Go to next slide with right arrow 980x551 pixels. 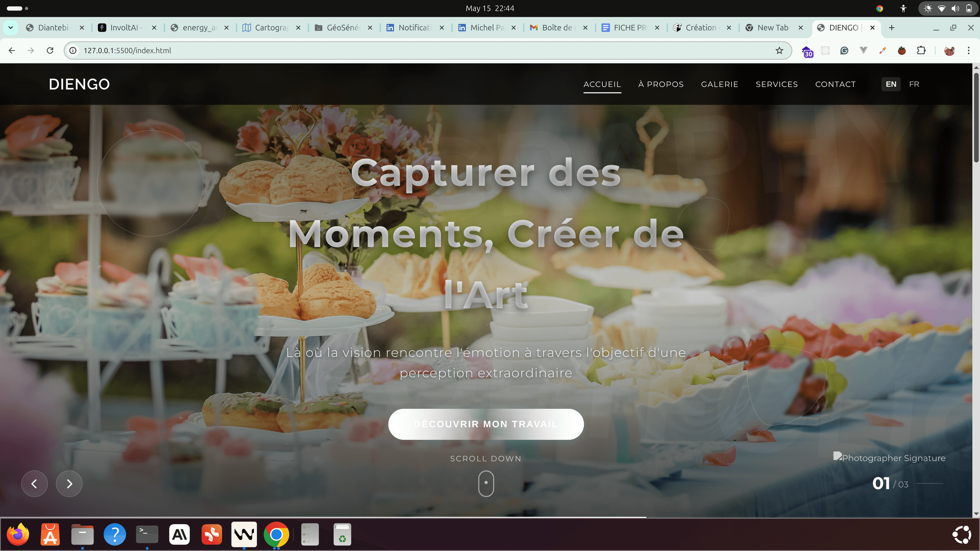[69, 484]
